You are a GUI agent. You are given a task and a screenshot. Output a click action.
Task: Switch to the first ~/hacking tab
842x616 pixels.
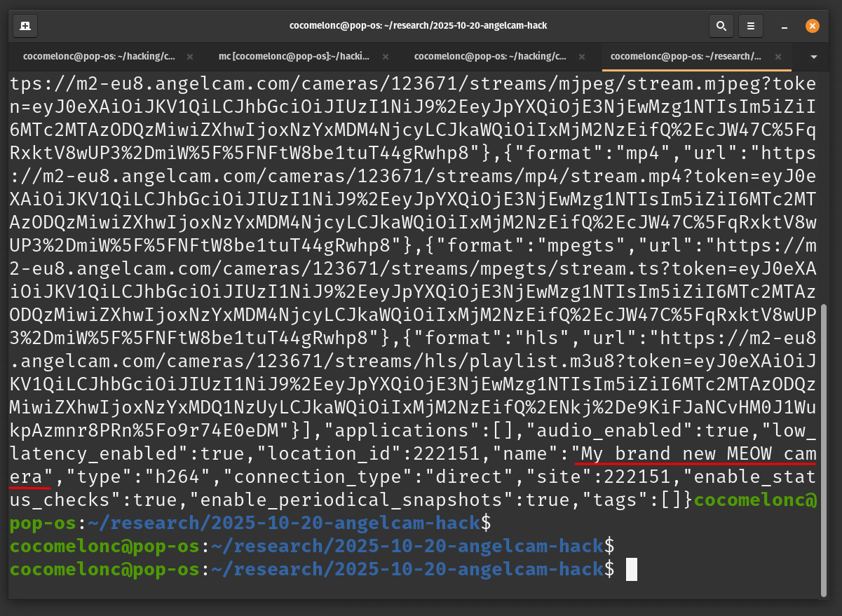pyautogui.click(x=98, y=56)
